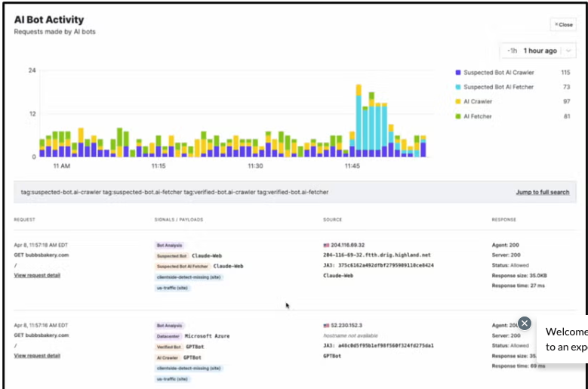Select hostname 204-116-69-32.ftth.drig.highland.net

coord(377,255)
